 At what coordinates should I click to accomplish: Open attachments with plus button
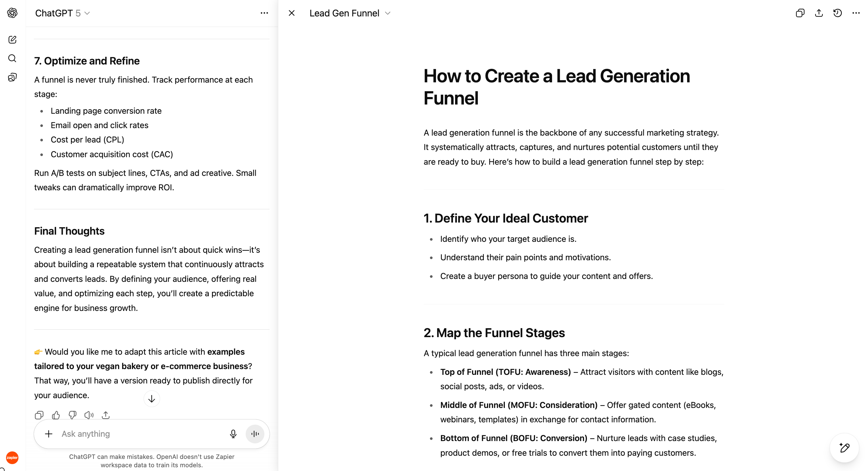[49, 434]
